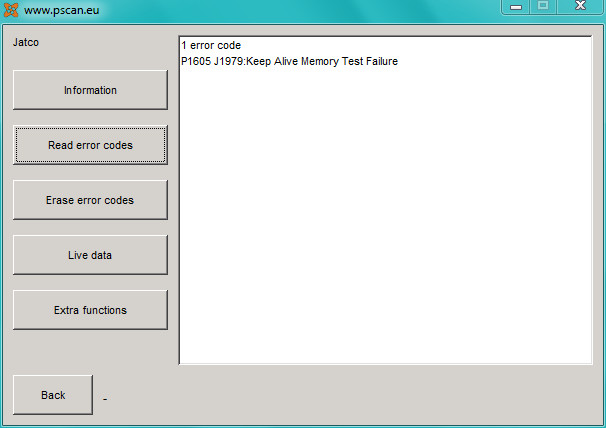
Task: Select Erase error codes
Action: click(x=90, y=200)
